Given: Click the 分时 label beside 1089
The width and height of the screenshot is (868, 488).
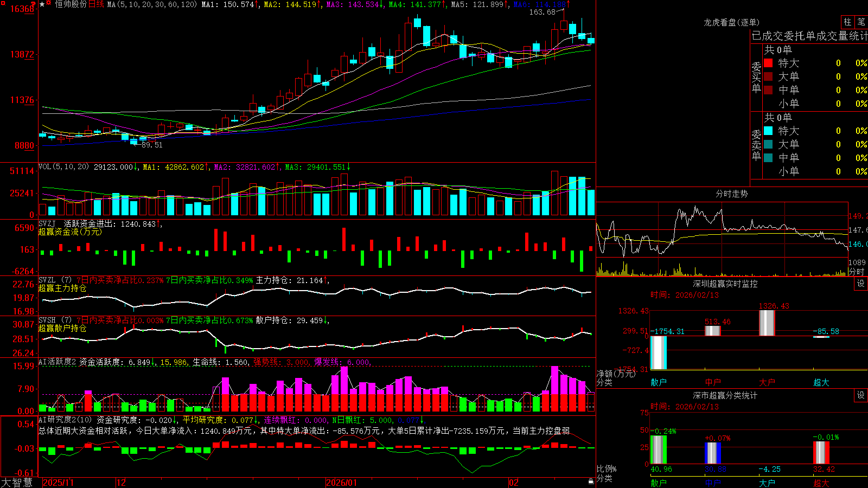Looking at the screenshot, I should point(856,271).
